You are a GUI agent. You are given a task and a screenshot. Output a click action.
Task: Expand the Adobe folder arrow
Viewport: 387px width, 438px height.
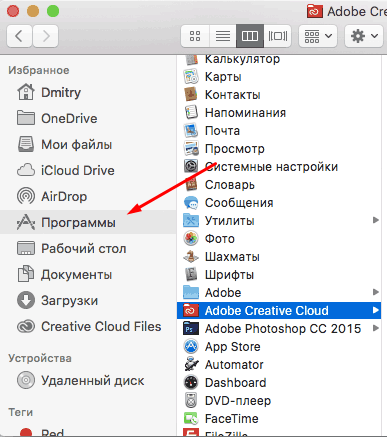click(x=376, y=292)
